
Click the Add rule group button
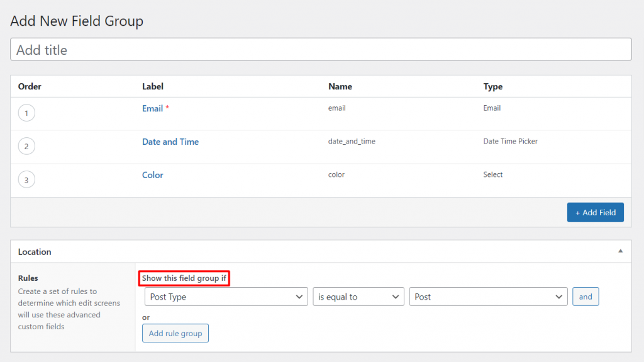point(175,333)
